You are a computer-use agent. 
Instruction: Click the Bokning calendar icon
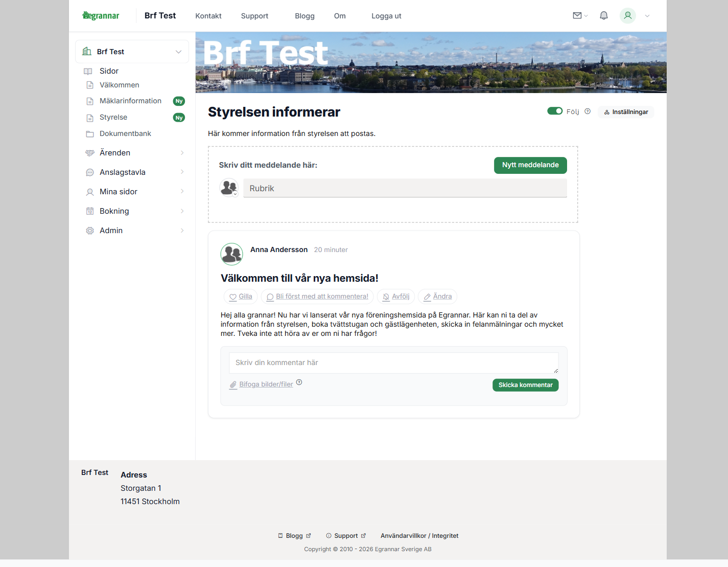pyautogui.click(x=90, y=211)
